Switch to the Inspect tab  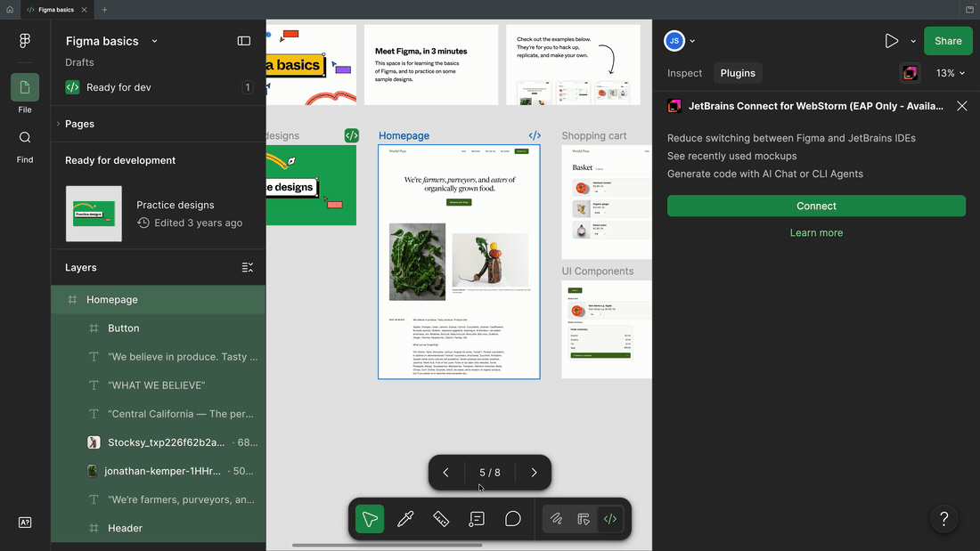(684, 73)
